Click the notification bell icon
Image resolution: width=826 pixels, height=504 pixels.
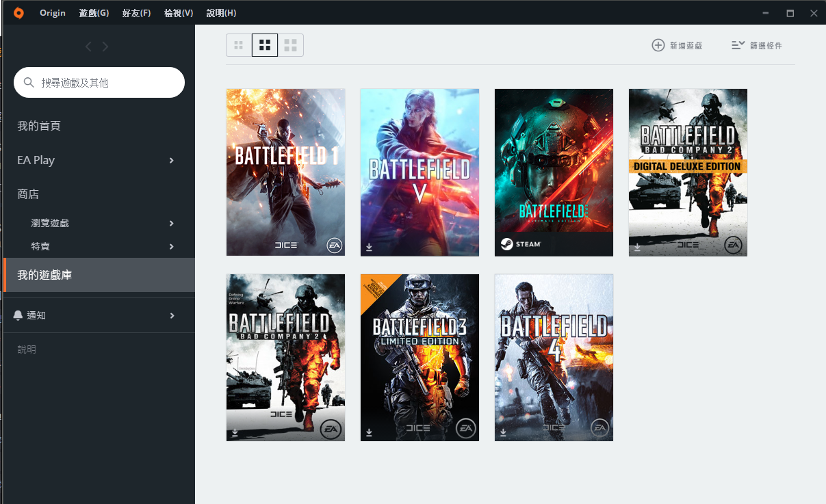[x=18, y=315]
